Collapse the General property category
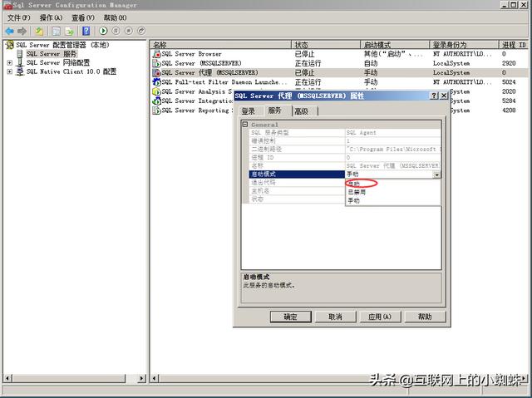 [x=245, y=125]
